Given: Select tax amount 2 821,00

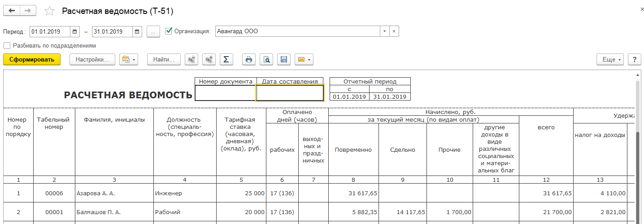Looking at the screenshot, I should click(600, 212).
